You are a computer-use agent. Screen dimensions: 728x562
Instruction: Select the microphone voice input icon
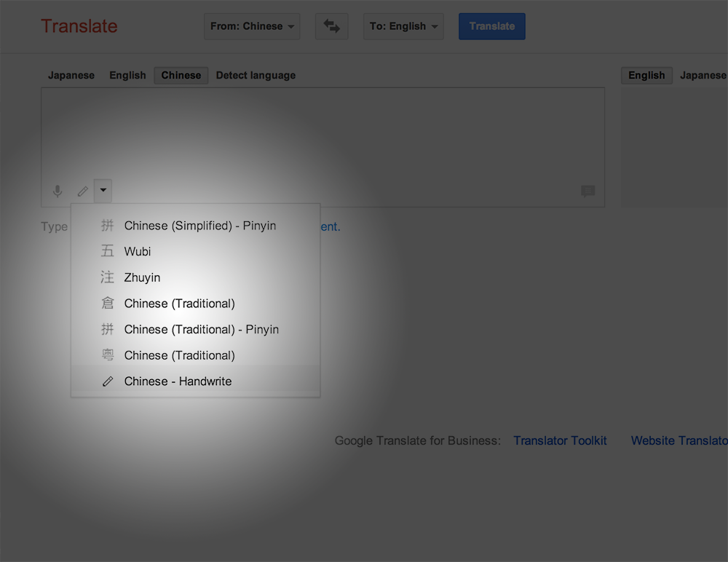[57, 191]
